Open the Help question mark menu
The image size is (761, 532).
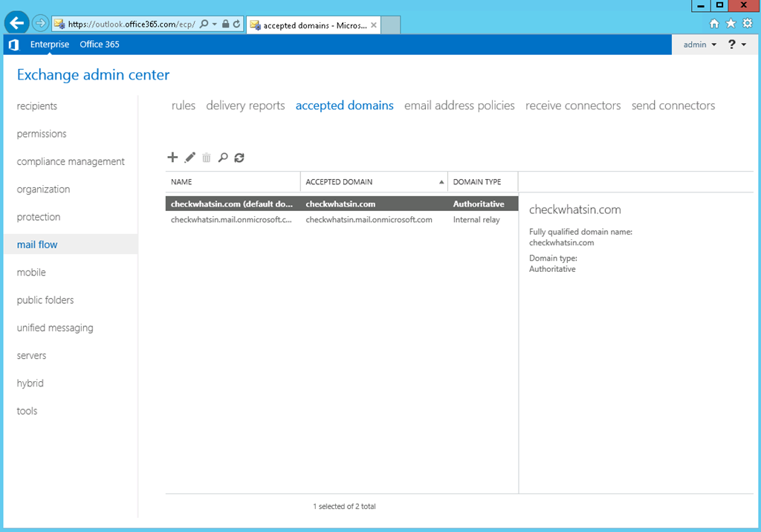coord(736,45)
